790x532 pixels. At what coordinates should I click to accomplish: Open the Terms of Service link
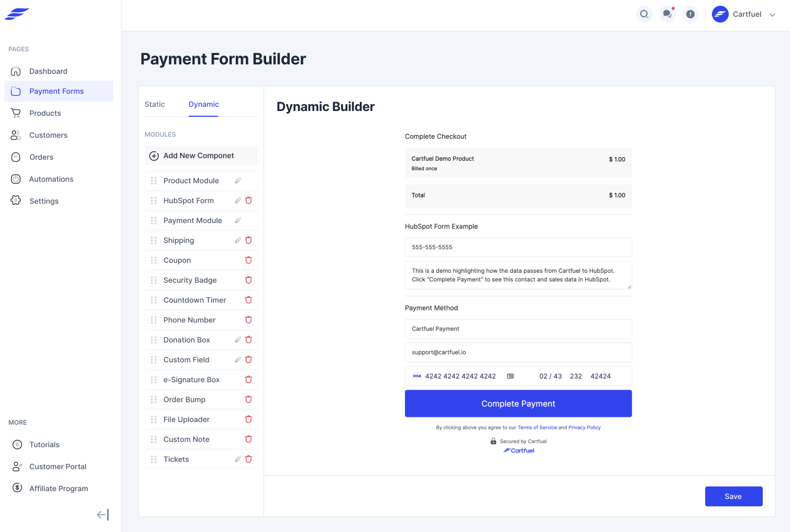537,428
